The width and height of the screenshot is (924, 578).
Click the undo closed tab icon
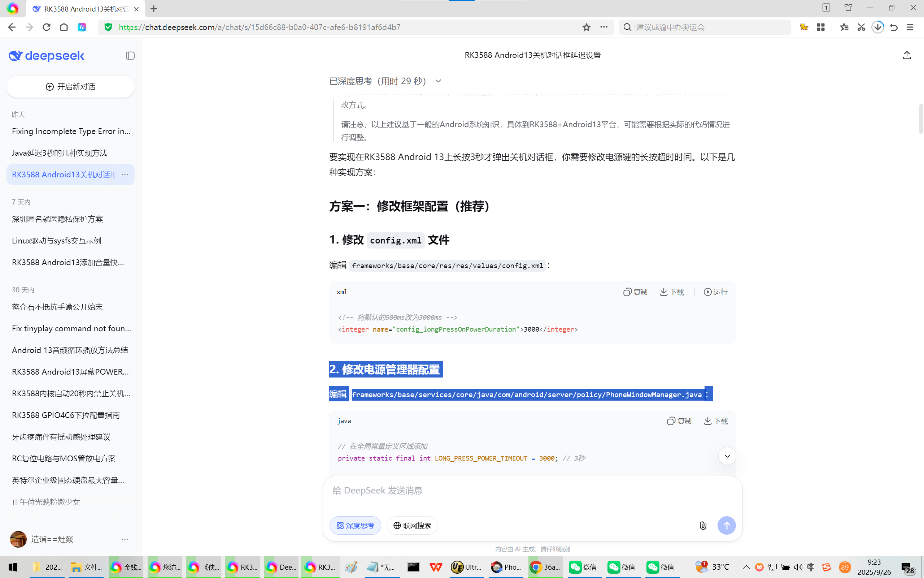(894, 27)
